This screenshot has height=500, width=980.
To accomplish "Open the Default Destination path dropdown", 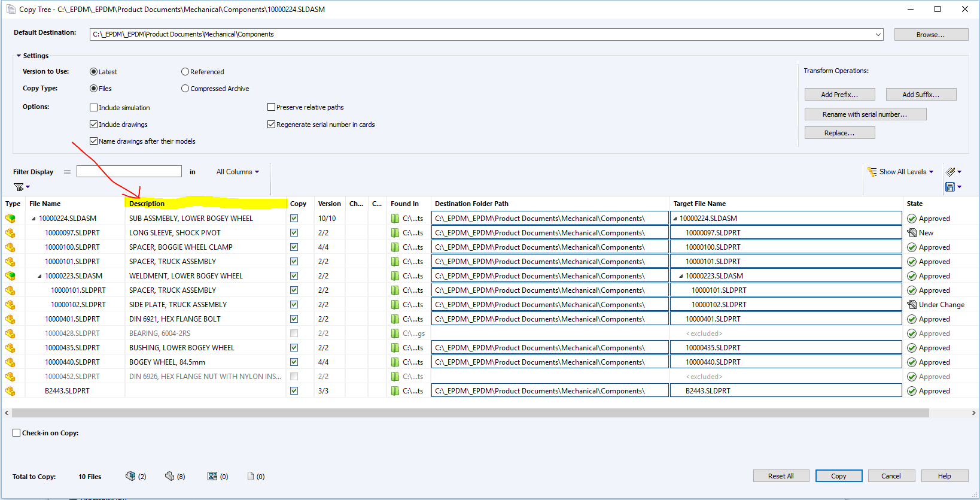I will (x=878, y=35).
